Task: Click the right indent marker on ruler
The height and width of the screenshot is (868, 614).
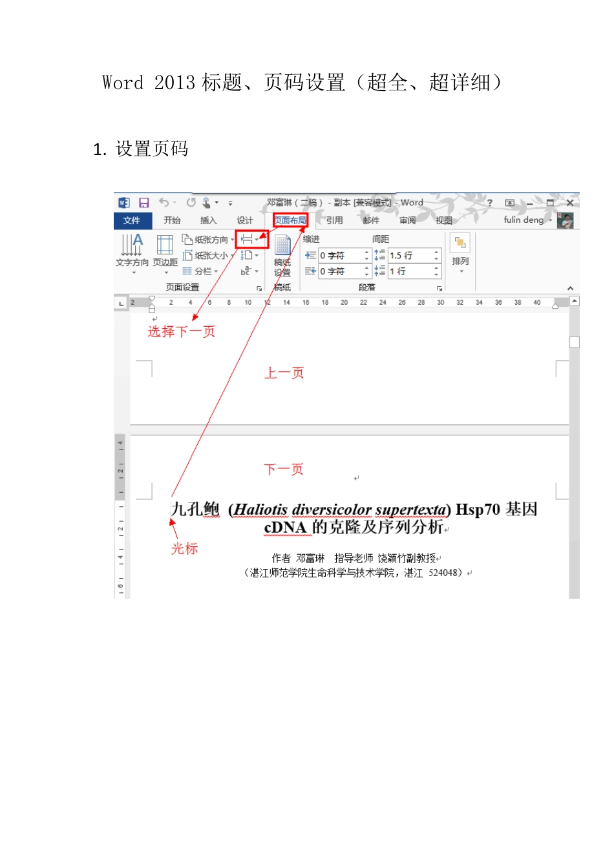Action: point(555,306)
